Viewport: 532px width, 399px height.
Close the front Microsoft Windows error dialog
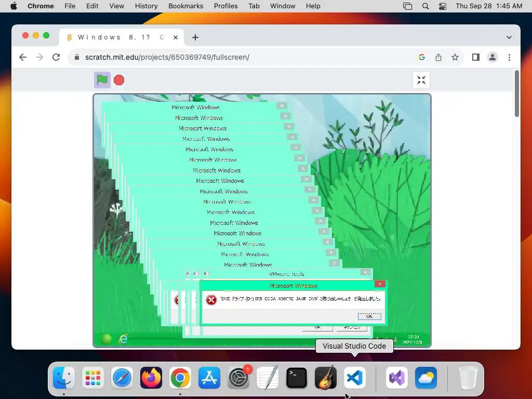380,284
